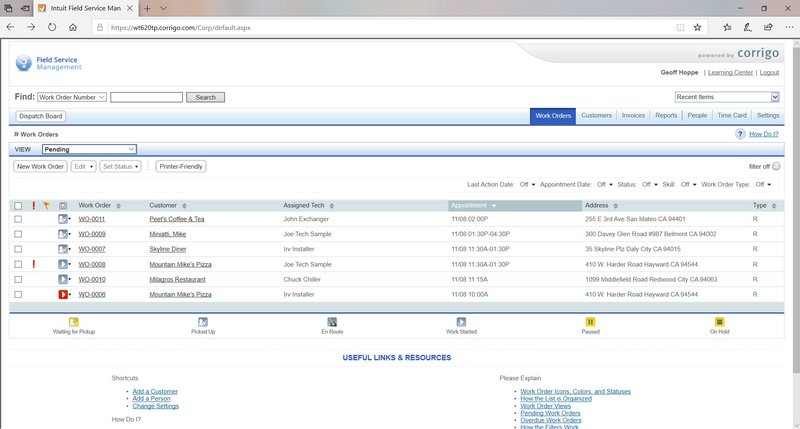Screen dimensions: 800x429
Task: Click the Work Started legend icon
Action: point(461,322)
